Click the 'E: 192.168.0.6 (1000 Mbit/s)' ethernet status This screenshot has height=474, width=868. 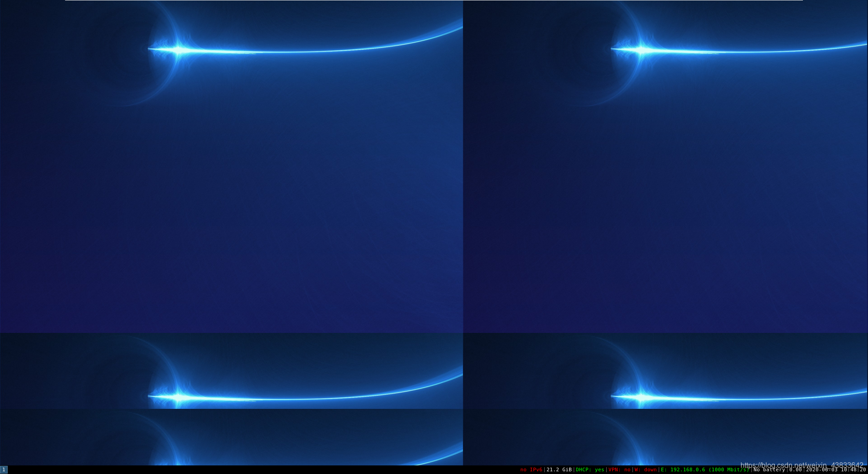tap(705, 470)
